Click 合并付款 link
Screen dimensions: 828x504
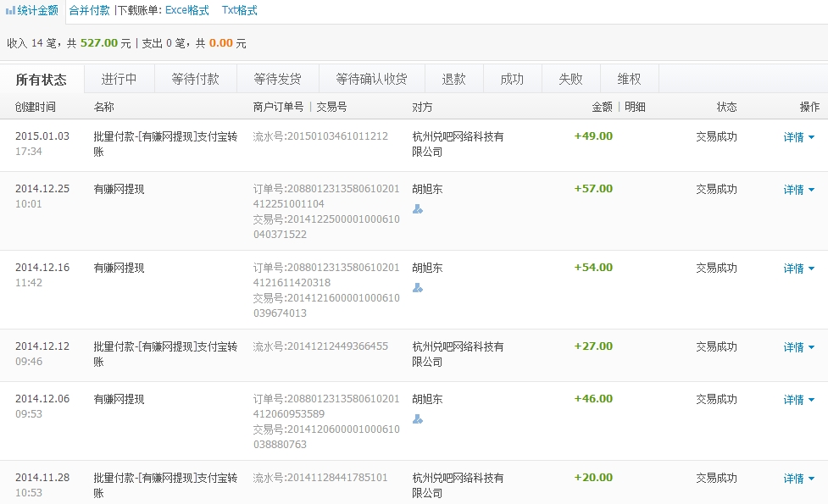tap(89, 10)
